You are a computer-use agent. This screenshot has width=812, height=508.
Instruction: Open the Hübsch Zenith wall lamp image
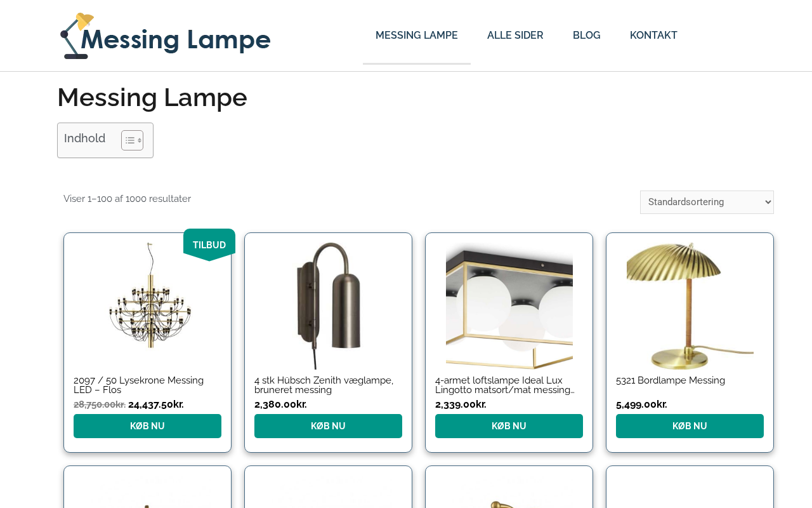tap(329, 305)
